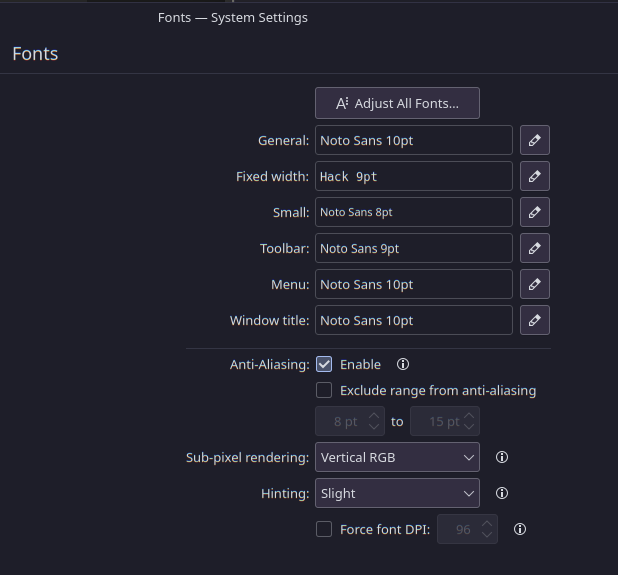Click the General font name field
This screenshot has height=575, width=618.
click(x=414, y=141)
